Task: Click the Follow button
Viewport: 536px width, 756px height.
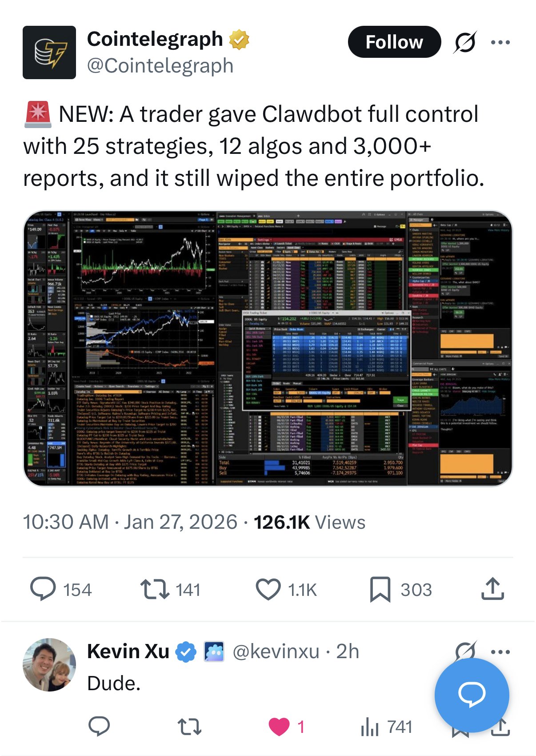Action: coord(394,42)
